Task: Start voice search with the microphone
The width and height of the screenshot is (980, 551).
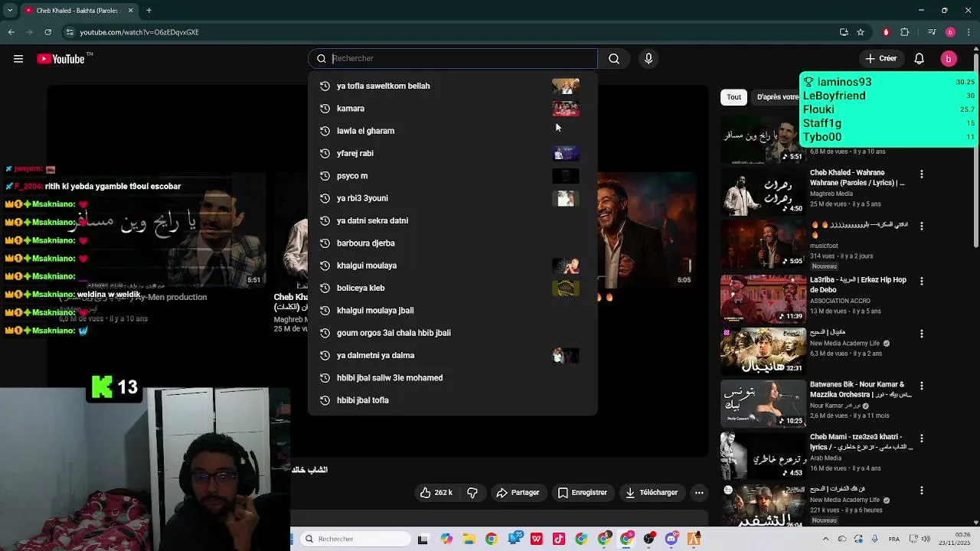Action: tap(648, 59)
